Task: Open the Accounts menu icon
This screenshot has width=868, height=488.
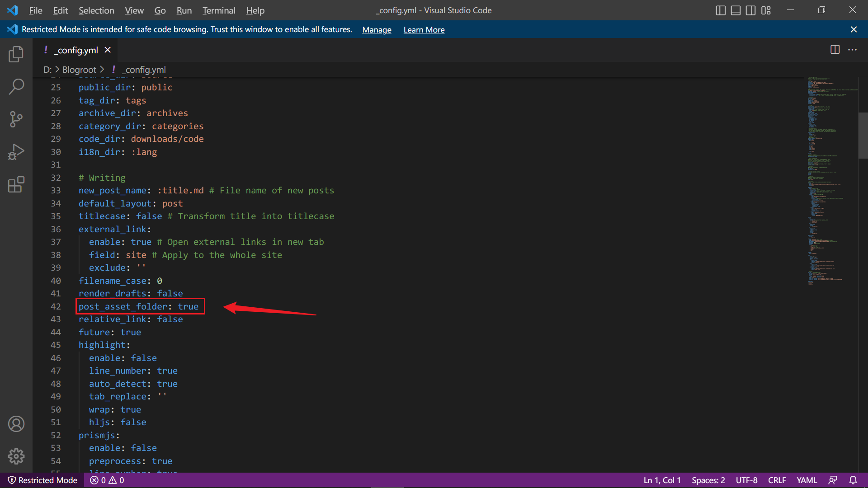Action: pyautogui.click(x=16, y=424)
